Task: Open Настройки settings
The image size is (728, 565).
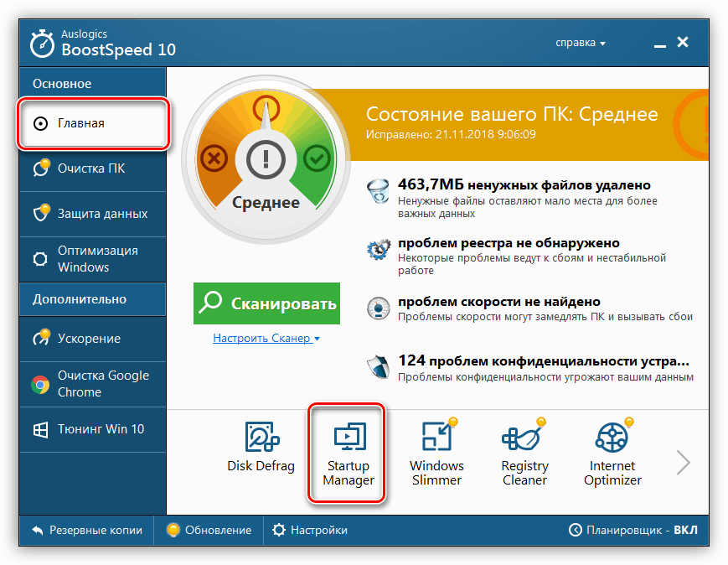Action: (310, 530)
